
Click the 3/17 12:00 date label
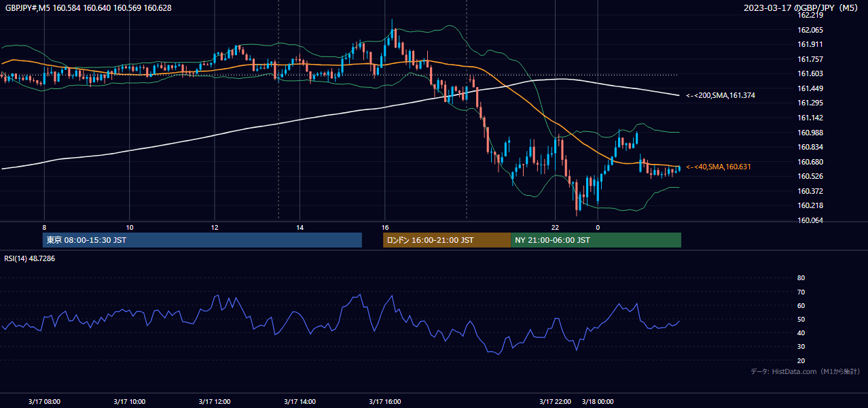(215, 401)
